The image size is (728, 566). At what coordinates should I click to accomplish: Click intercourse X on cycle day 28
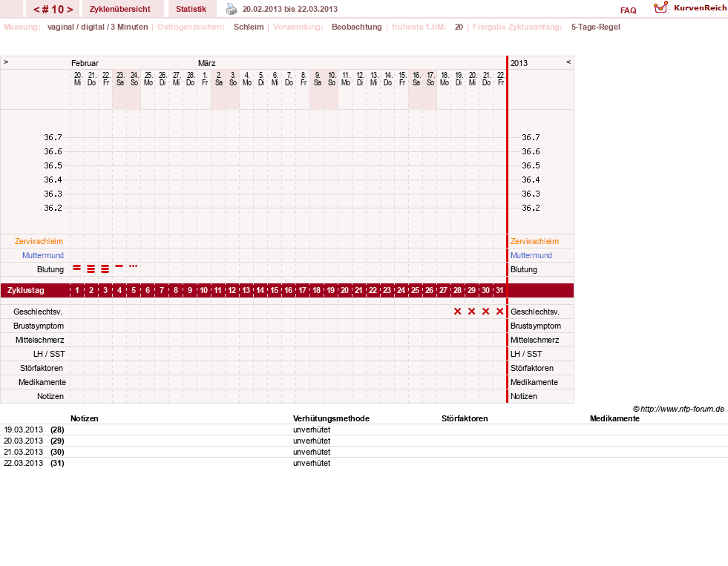pyautogui.click(x=457, y=312)
